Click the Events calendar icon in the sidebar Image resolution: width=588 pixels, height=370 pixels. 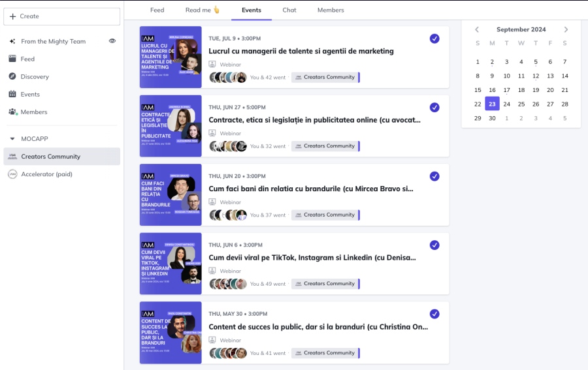(x=12, y=94)
